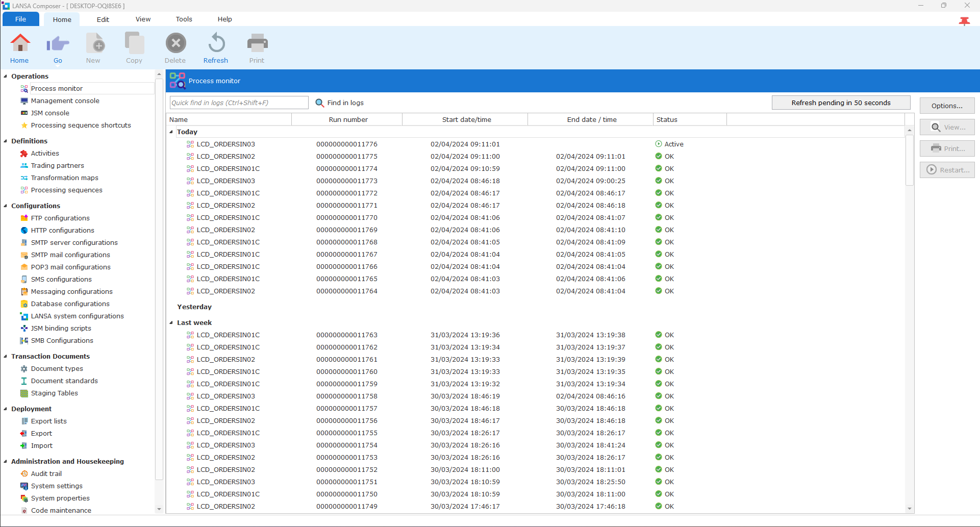Open the View tab

click(x=143, y=19)
